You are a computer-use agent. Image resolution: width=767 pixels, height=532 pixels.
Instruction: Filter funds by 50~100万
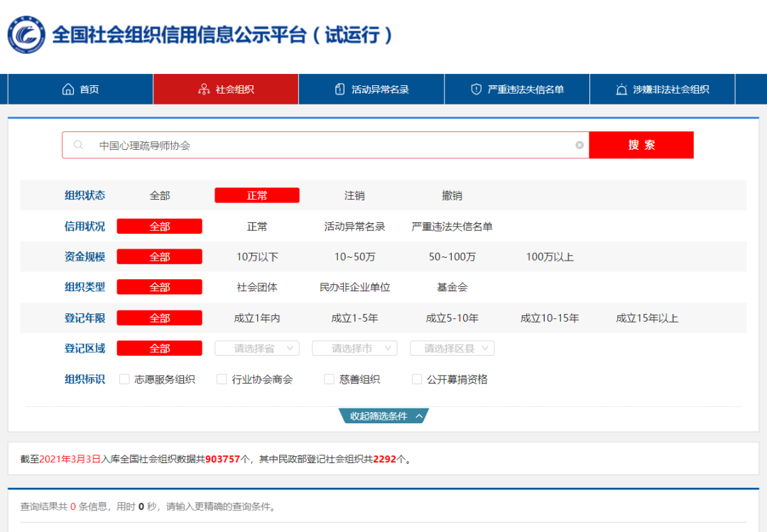(x=452, y=256)
